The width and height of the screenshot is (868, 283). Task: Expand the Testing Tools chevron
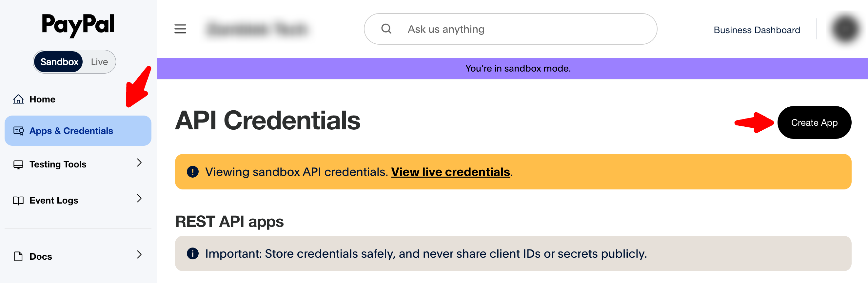coord(139,163)
